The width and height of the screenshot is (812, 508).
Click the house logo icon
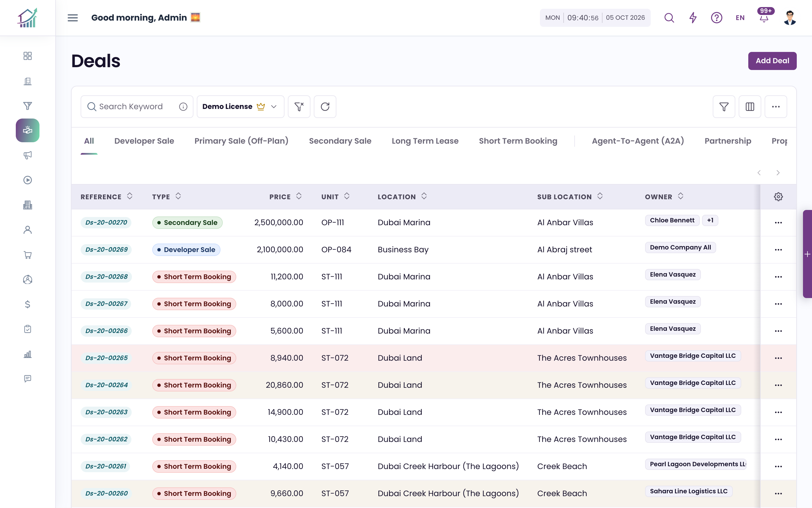pos(28,18)
